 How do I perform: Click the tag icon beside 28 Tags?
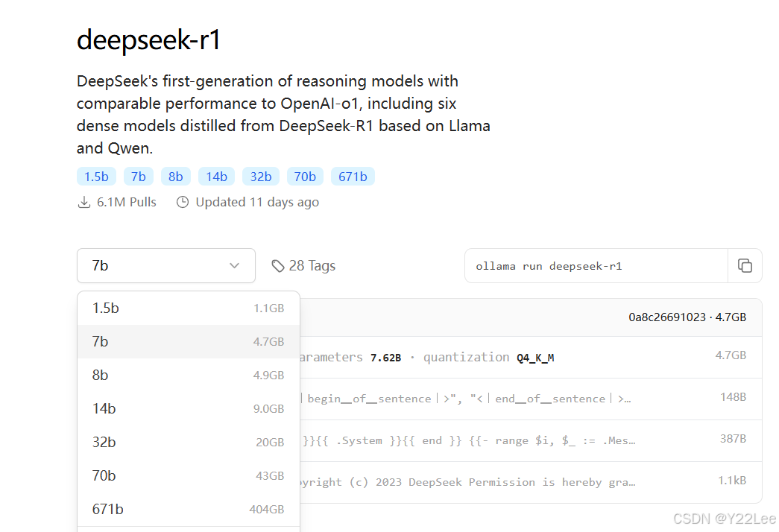[278, 266]
